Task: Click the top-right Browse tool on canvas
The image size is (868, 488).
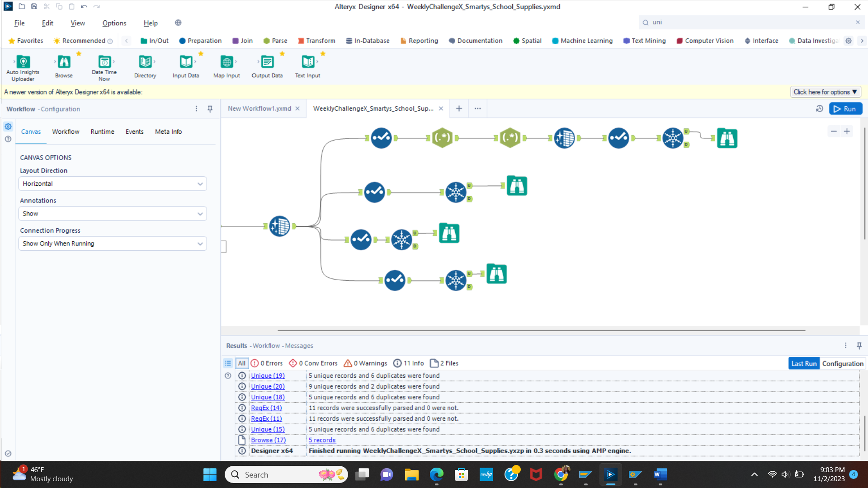Action: click(727, 138)
